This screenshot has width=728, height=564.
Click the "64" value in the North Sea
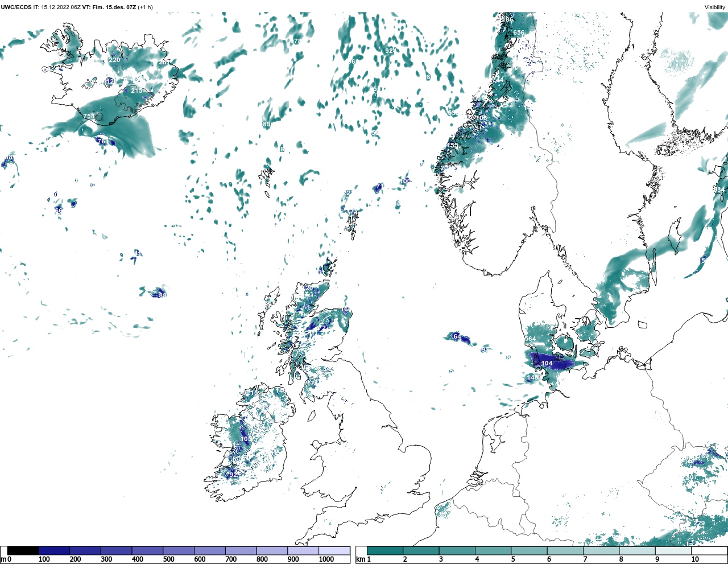[457, 337]
